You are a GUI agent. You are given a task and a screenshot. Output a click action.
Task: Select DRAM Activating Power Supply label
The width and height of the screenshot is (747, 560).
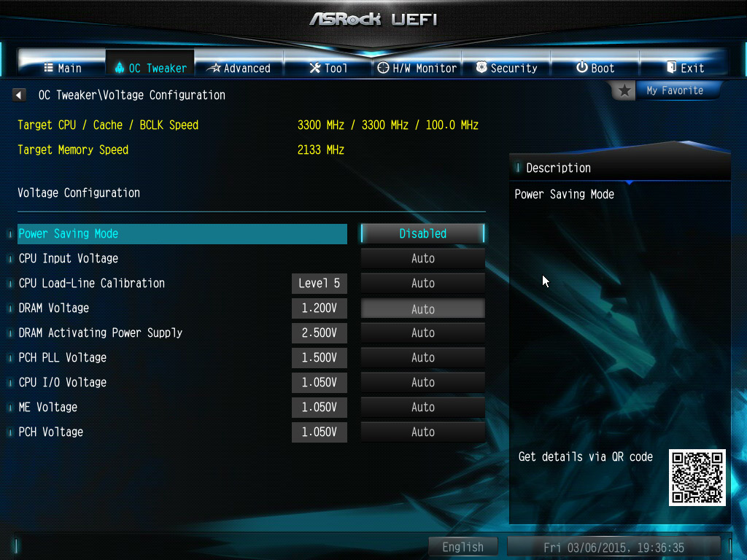pos(101,332)
